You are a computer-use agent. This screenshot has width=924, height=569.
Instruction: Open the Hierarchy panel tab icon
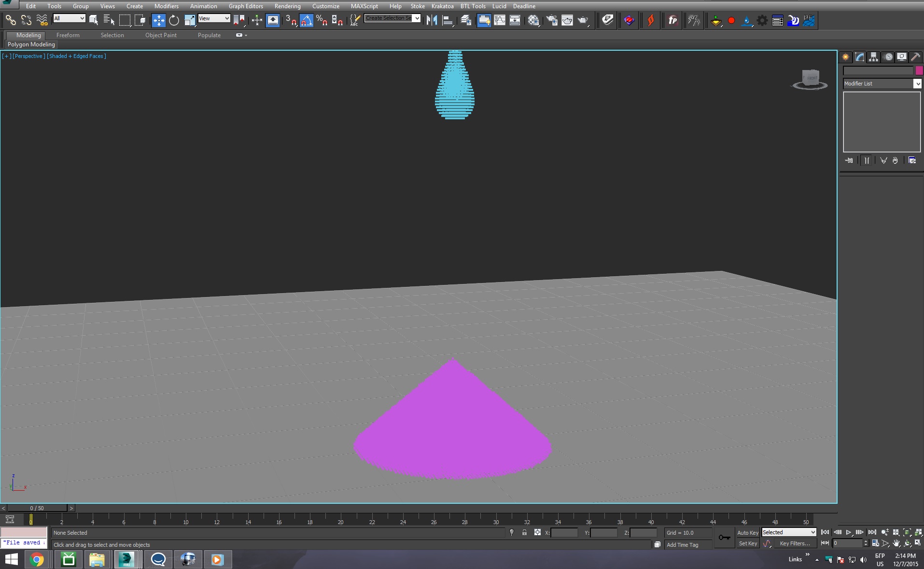click(x=873, y=57)
